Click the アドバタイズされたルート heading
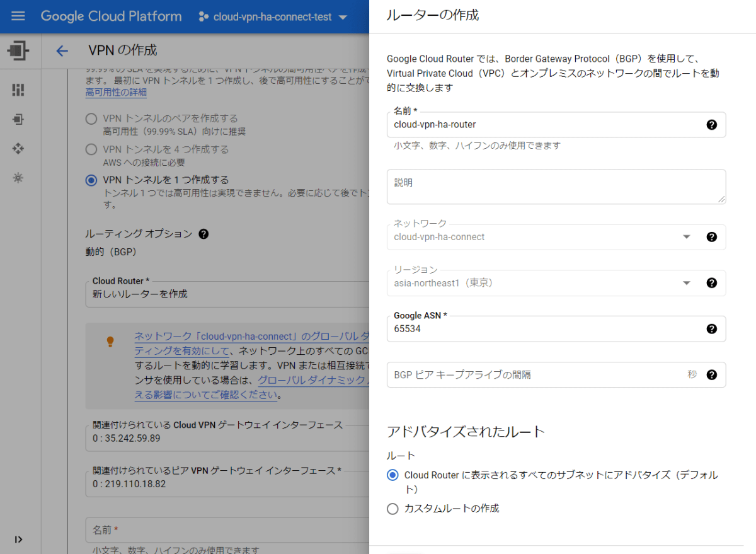 coord(466,432)
